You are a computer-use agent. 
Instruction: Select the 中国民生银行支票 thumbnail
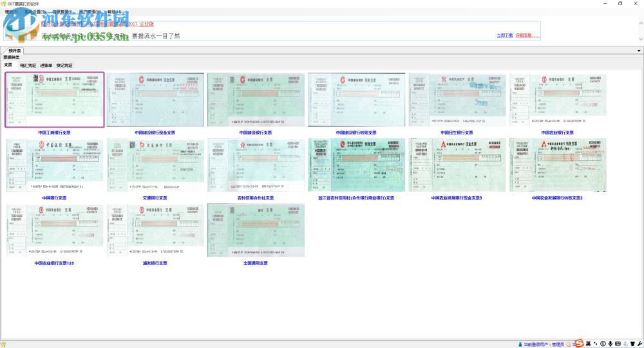pos(457,100)
